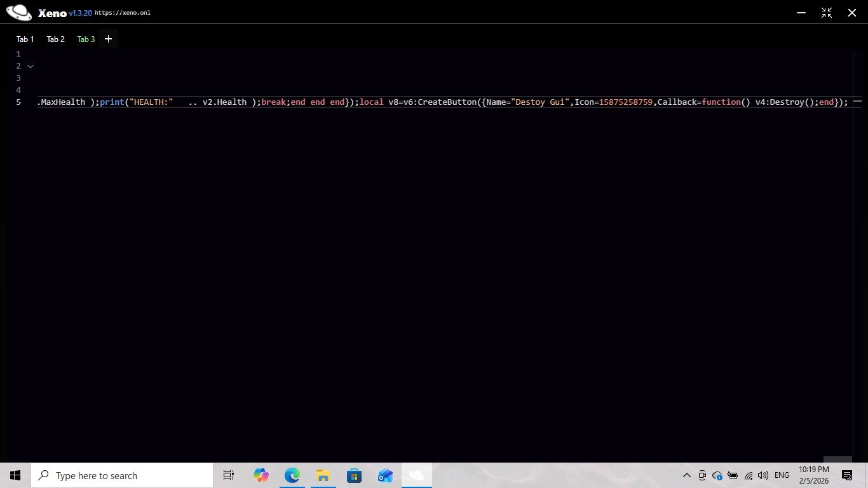Viewport: 868px width, 488px height.
Task: Add a new script tab with plus button
Action: (x=108, y=39)
